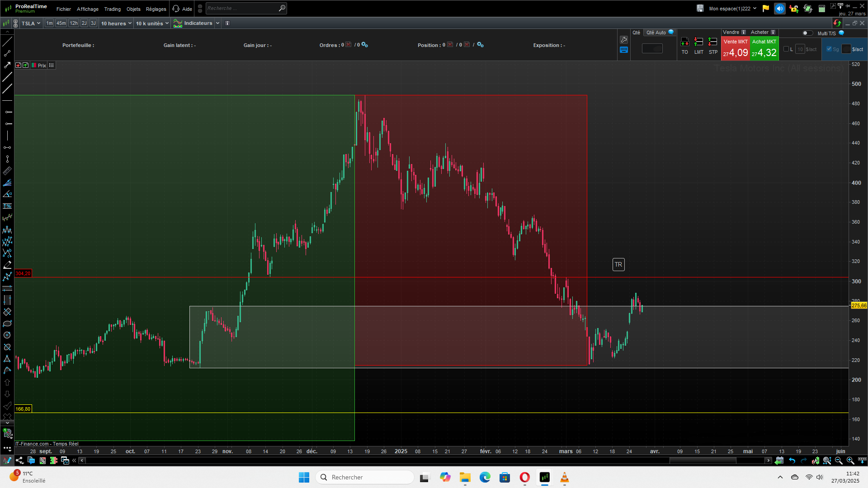The image size is (868, 488).
Task: Open the Trading menu
Action: [x=112, y=9]
